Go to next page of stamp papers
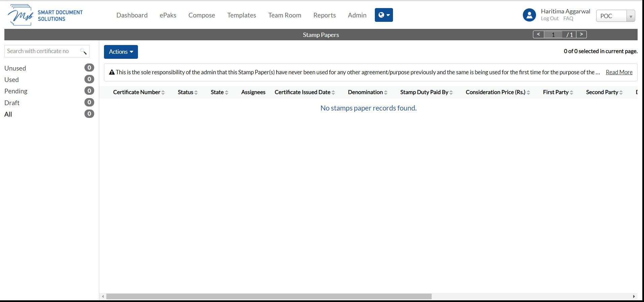The width and height of the screenshot is (644, 302). (x=581, y=35)
